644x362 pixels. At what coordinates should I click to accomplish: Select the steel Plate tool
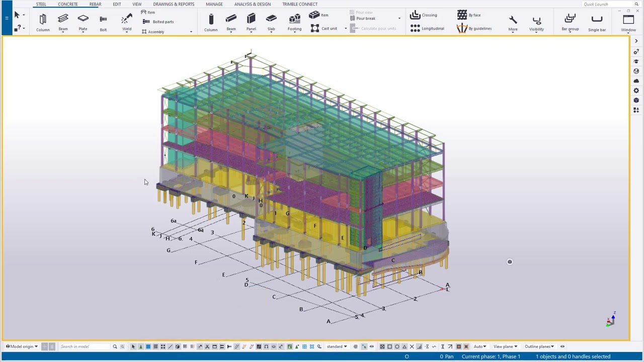point(83,23)
